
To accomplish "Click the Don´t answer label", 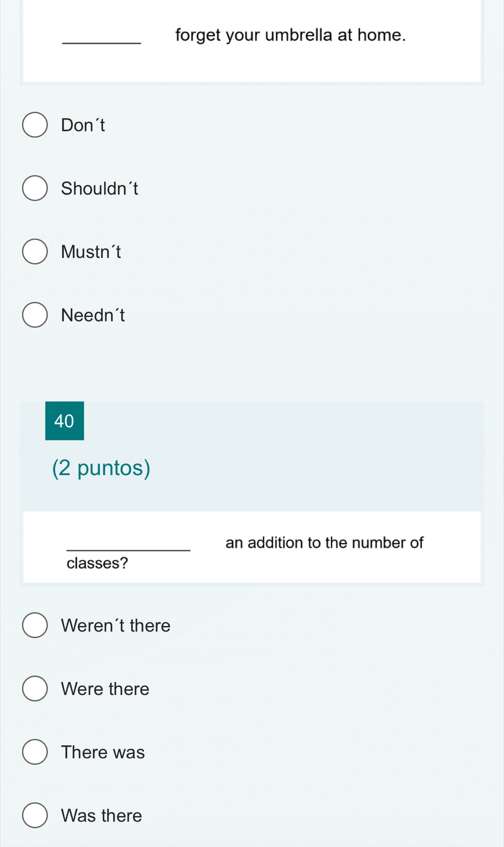I will pyautogui.click(x=83, y=125).
